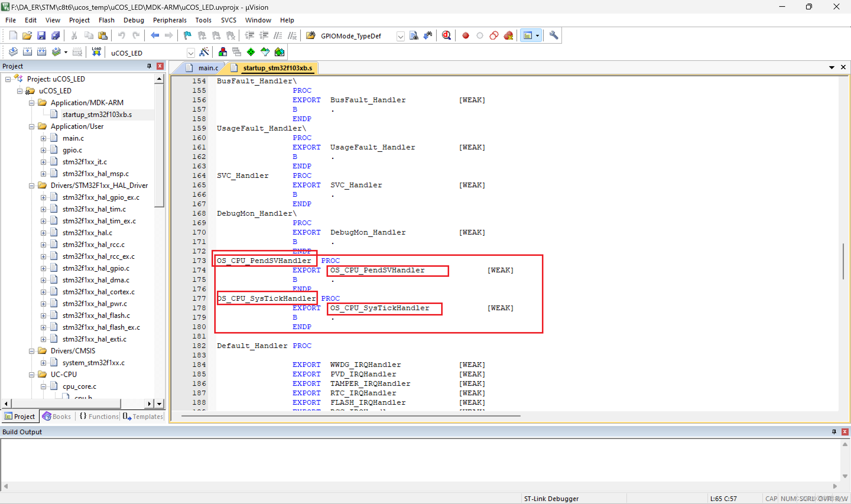The image size is (851, 504).
Task: Click the Download (LOAD) to flash icon
Action: point(96,52)
